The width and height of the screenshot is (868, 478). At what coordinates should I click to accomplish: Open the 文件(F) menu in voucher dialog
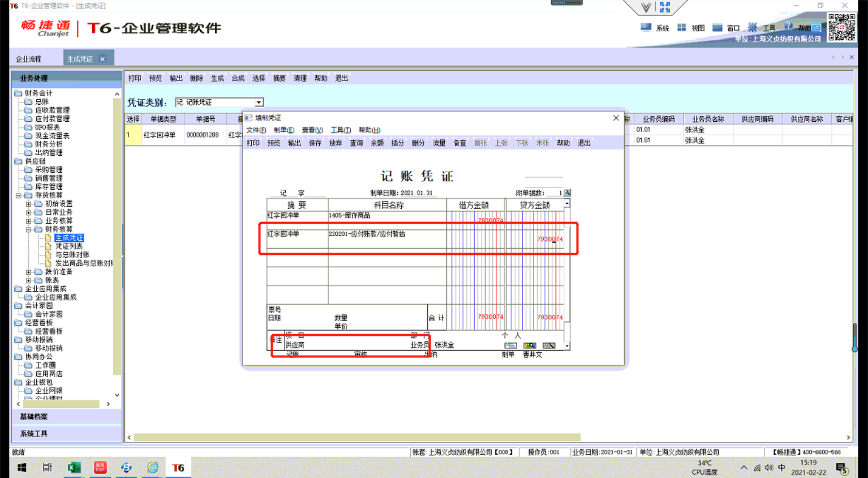point(256,130)
